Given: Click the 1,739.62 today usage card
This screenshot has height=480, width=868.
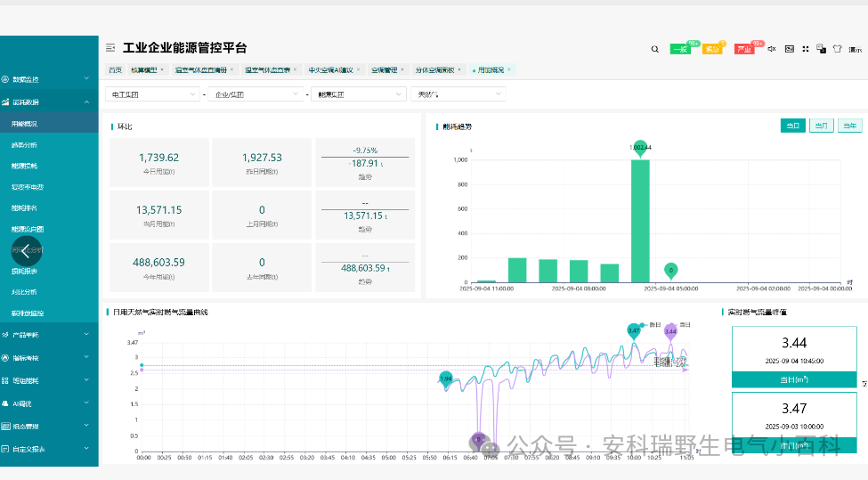Looking at the screenshot, I should tap(158, 162).
